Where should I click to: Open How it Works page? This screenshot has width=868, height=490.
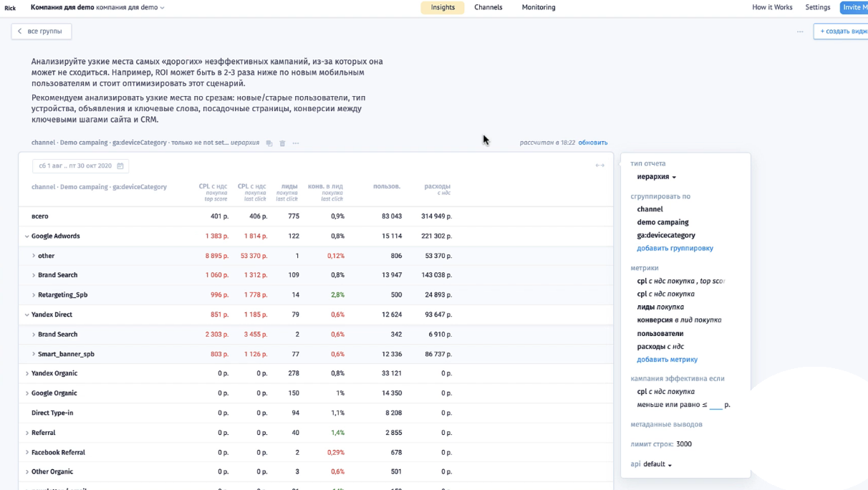tap(772, 7)
